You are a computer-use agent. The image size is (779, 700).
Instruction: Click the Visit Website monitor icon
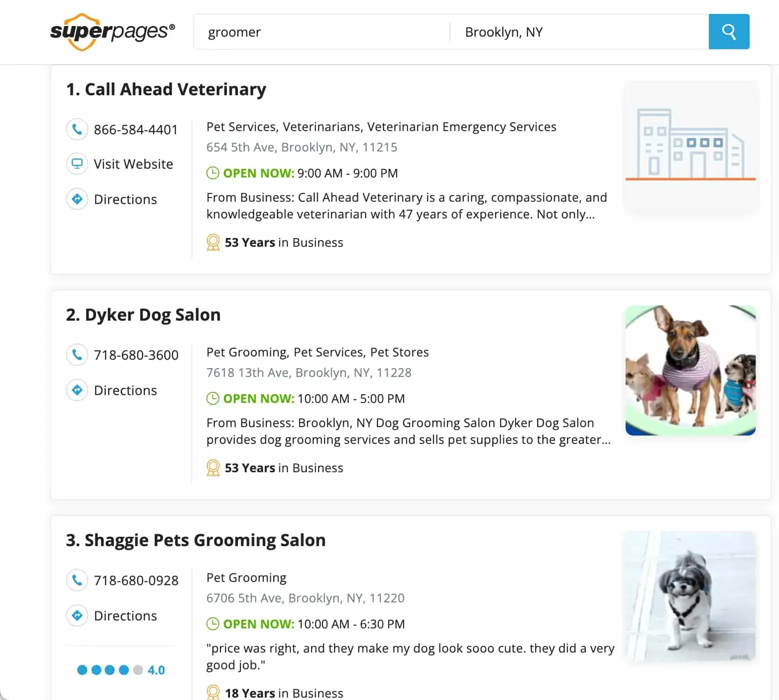click(x=77, y=164)
